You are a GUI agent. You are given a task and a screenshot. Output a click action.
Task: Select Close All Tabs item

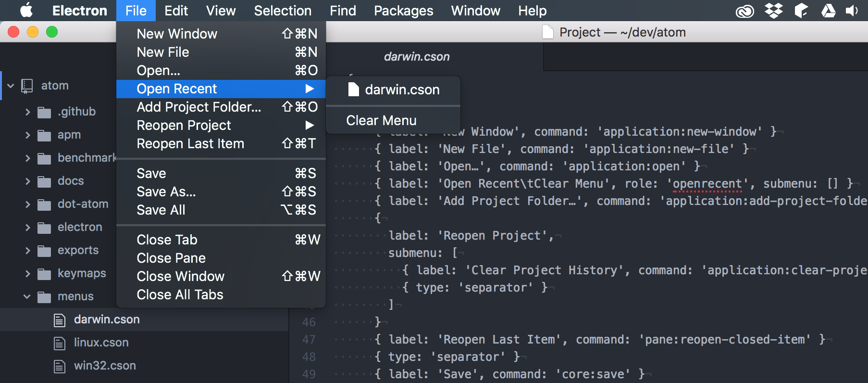pos(221,295)
